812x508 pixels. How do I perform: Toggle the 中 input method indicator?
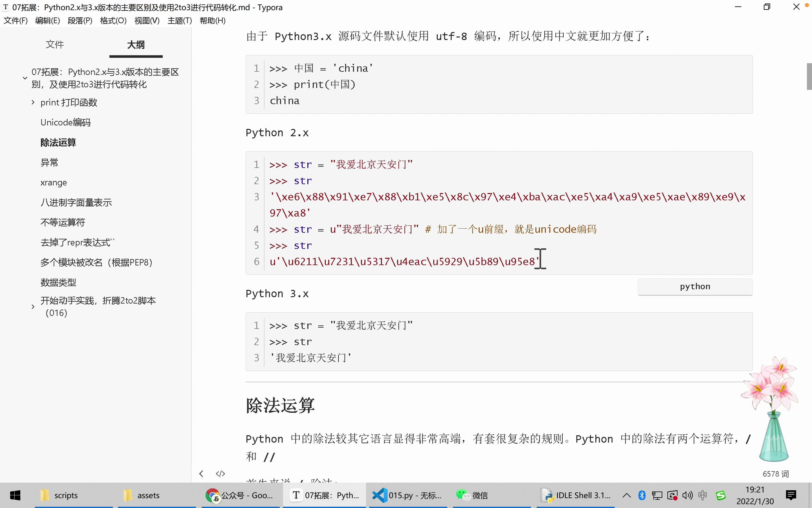(702, 495)
